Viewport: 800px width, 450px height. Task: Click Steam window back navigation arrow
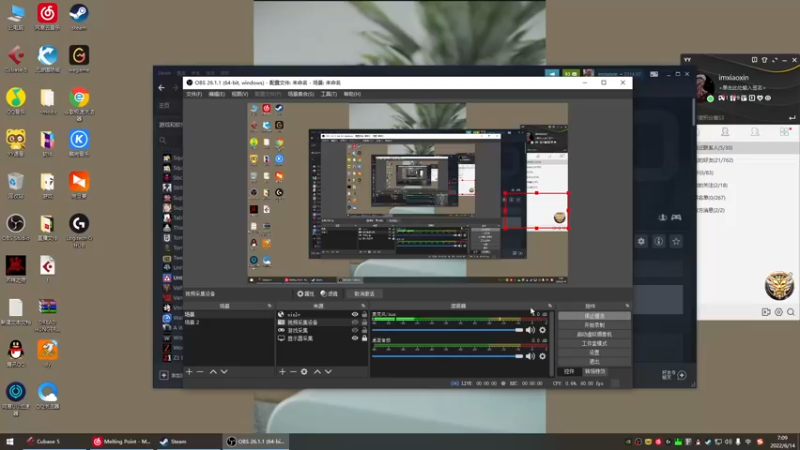tap(161, 88)
